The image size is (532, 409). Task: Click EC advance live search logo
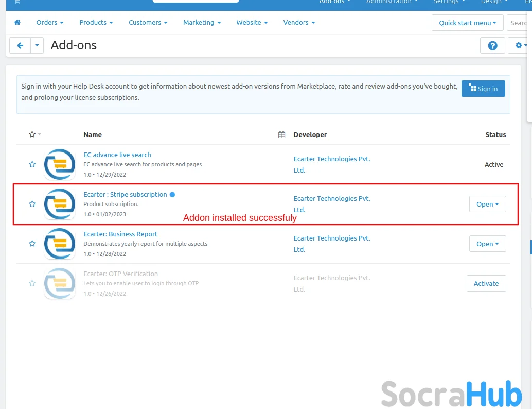[60, 164]
